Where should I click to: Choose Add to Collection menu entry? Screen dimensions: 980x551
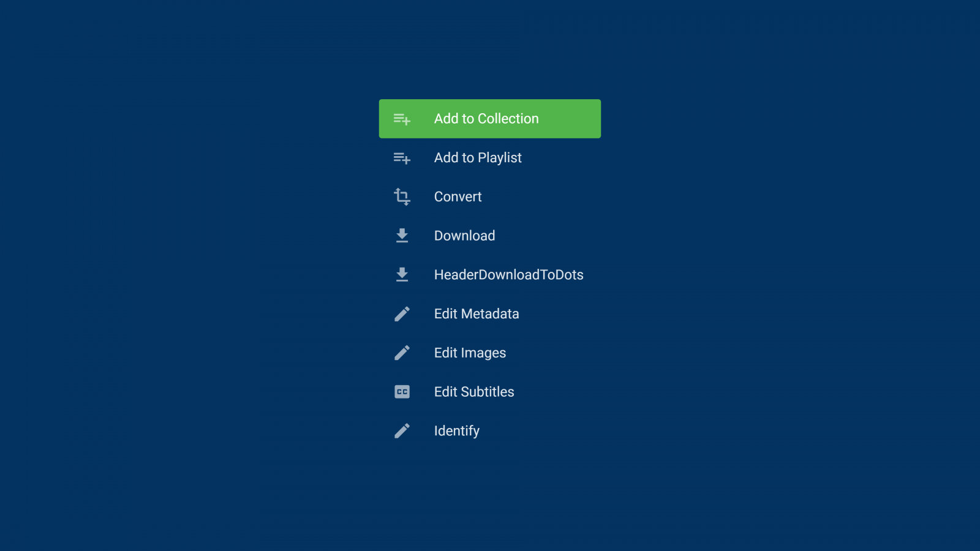490,119
